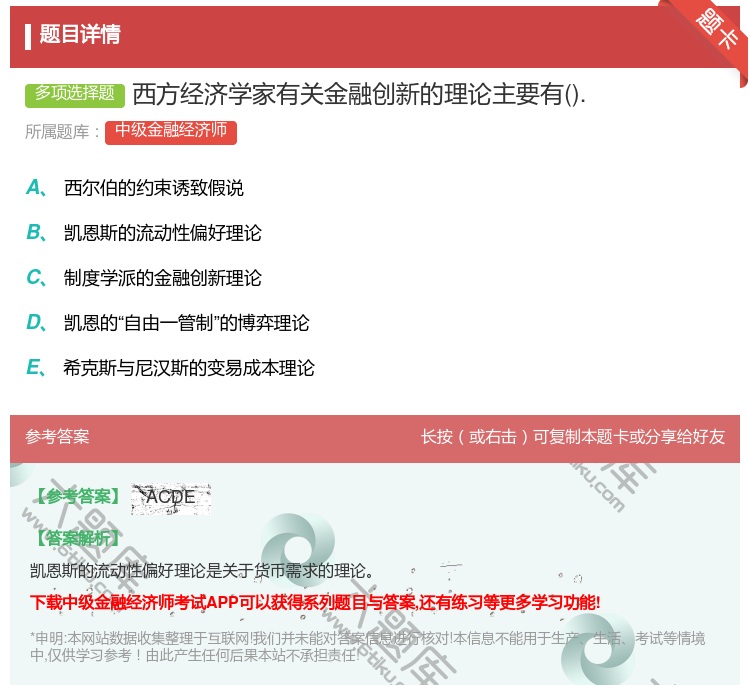The image size is (750, 685).
Task: Open the 中级金融经济师 question bank tag
Action: pyautogui.click(x=171, y=132)
